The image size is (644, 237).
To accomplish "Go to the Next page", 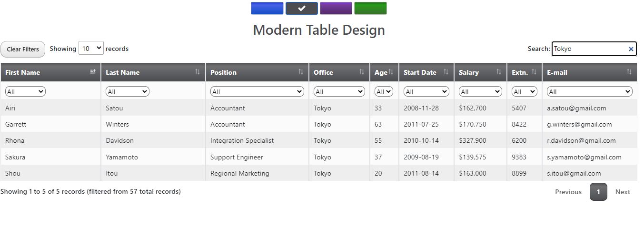I will coord(623,192).
